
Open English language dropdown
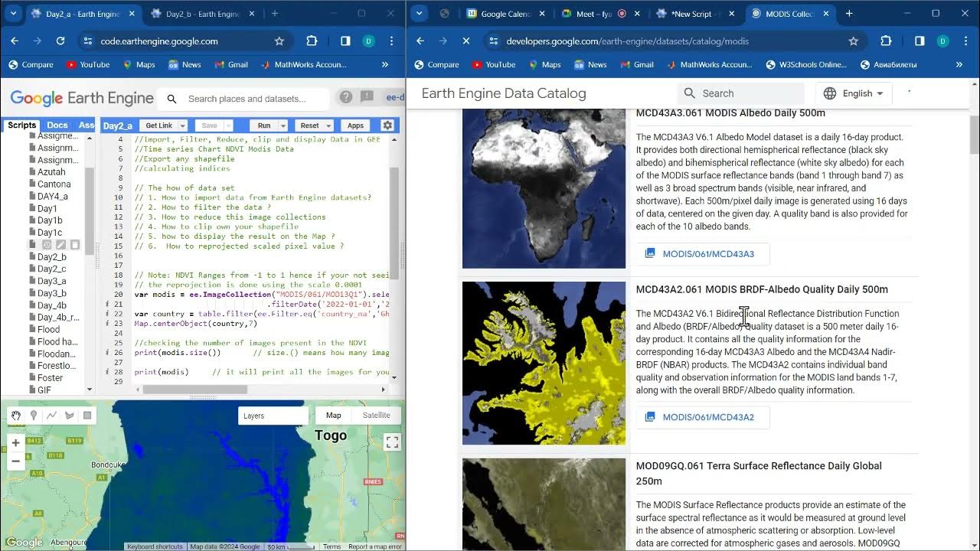click(854, 93)
